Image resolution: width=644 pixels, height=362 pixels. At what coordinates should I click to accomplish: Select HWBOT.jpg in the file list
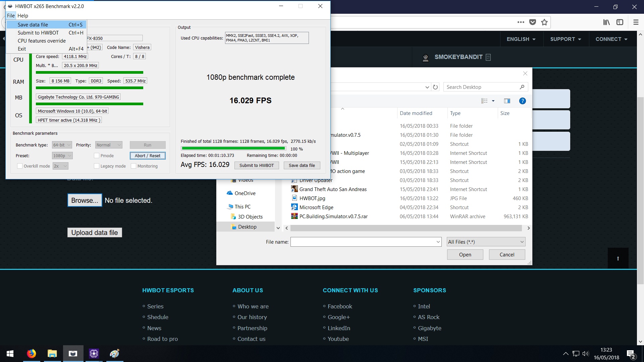pyautogui.click(x=312, y=198)
